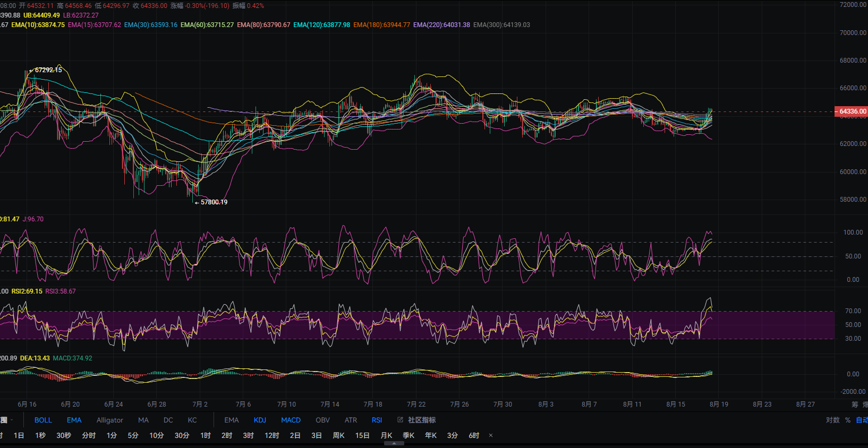The width and height of the screenshot is (868, 448).
Task: Click the red 64336.00 price label on axis
Action: (852, 111)
